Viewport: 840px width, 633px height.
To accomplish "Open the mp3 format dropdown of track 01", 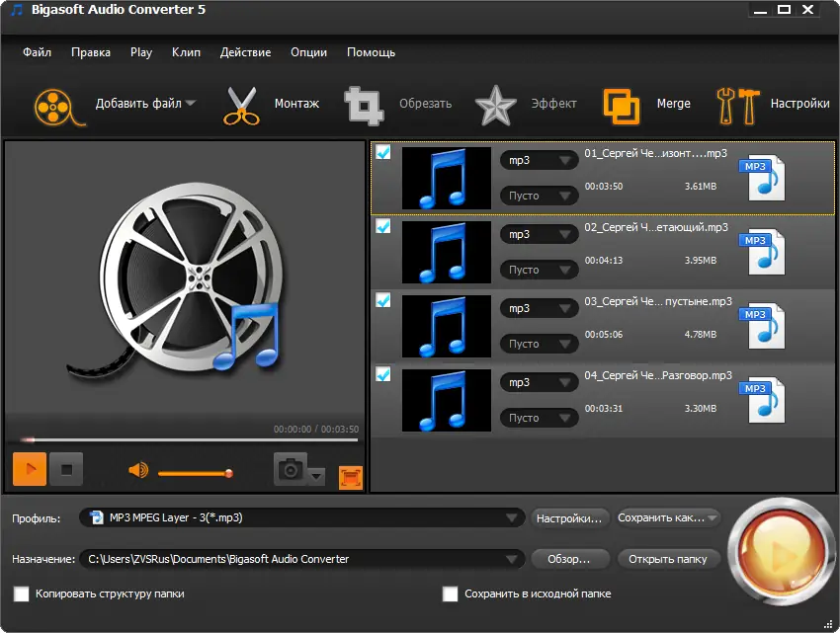I will [539, 160].
